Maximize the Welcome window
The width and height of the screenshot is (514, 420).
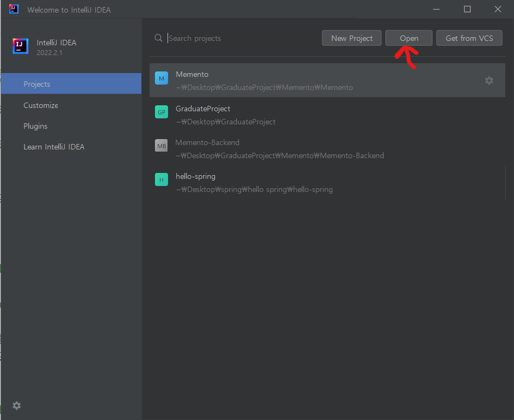467,9
